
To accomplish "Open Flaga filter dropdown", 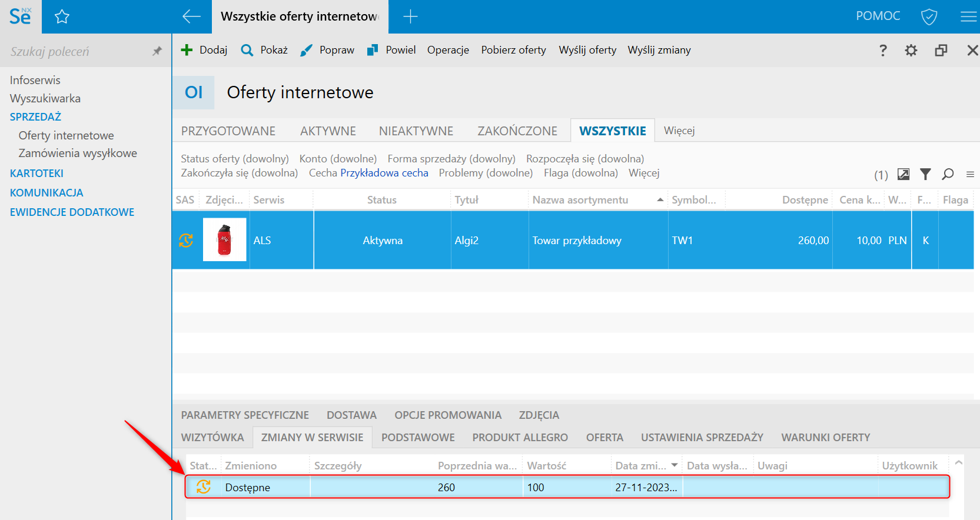I will pos(581,173).
